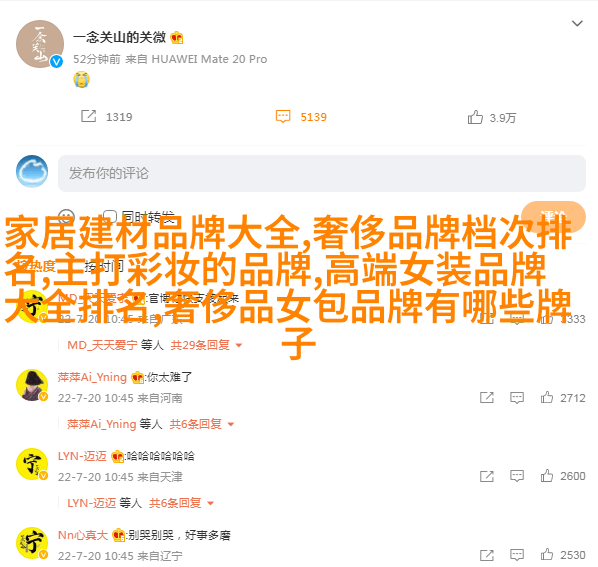
Task: Click the repost icon showing 1319
Action: tap(88, 116)
